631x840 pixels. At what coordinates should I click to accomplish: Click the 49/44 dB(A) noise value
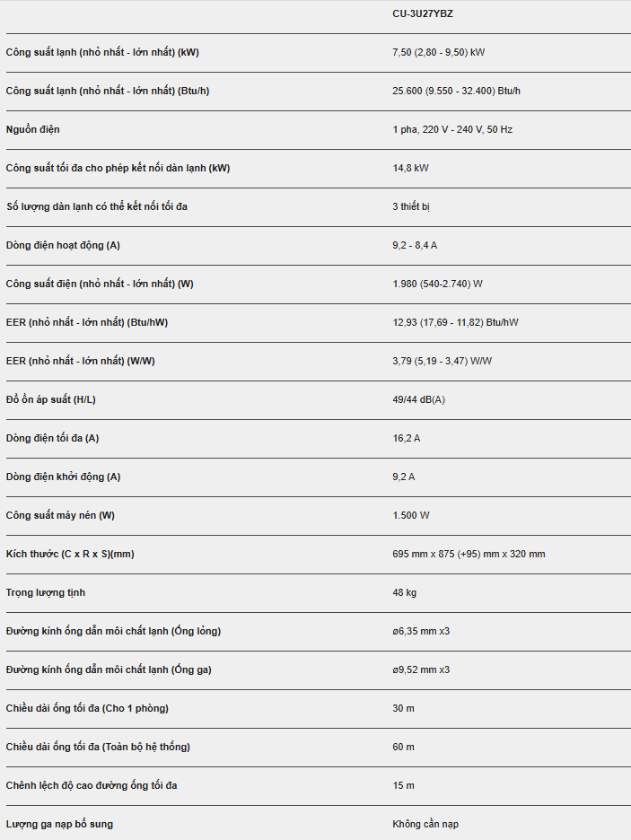tap(418, 399)
